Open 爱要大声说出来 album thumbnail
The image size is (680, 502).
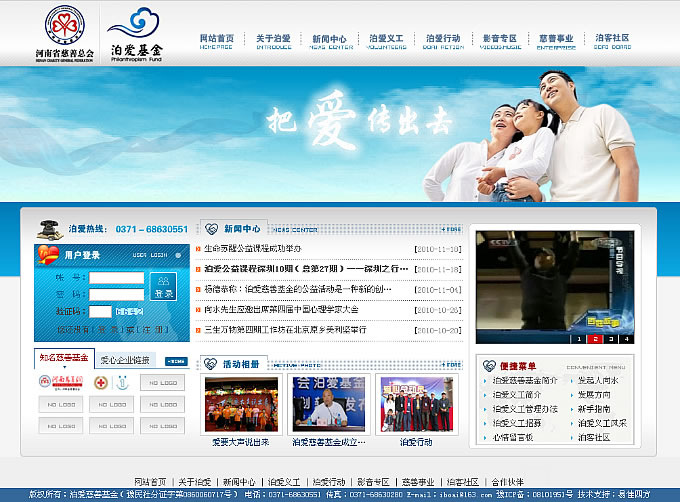(x=240, y=403)
